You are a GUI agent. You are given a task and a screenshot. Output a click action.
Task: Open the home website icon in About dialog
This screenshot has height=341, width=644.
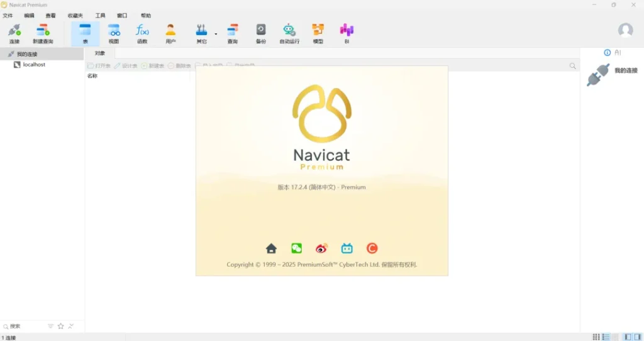point(271,248)
